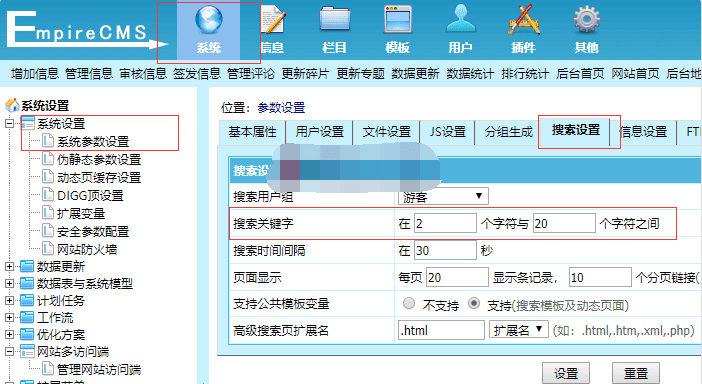Collapse the 网站多访问端 tree node
702x384 pixels.
(9, 351)
